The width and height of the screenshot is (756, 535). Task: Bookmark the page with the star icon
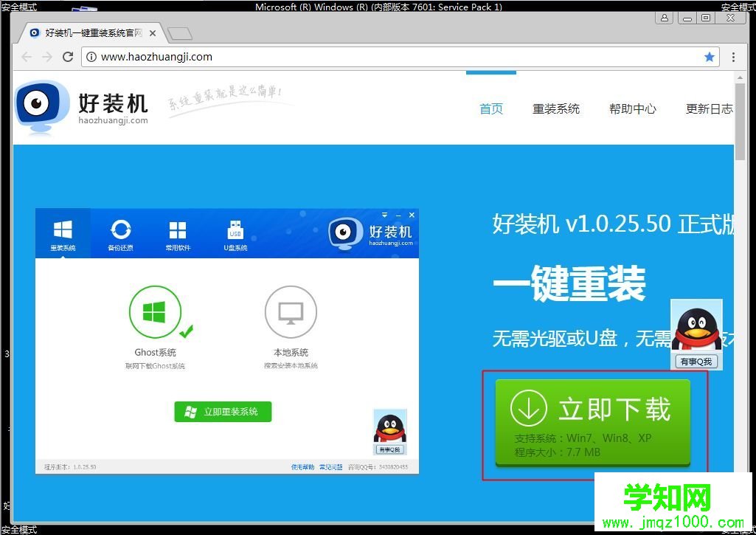click(x=710, y=56)
